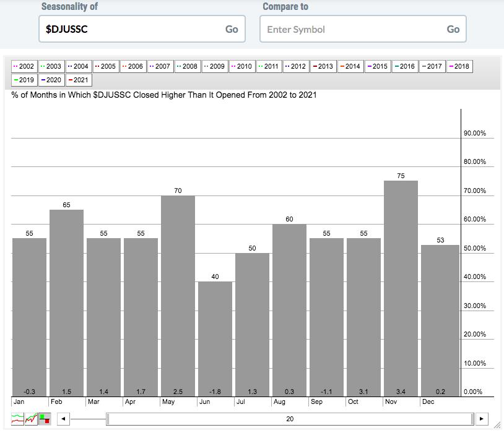Screen dimensions: 504x433
Task: Toggle the 2018 year series
Action: (459, 66)
